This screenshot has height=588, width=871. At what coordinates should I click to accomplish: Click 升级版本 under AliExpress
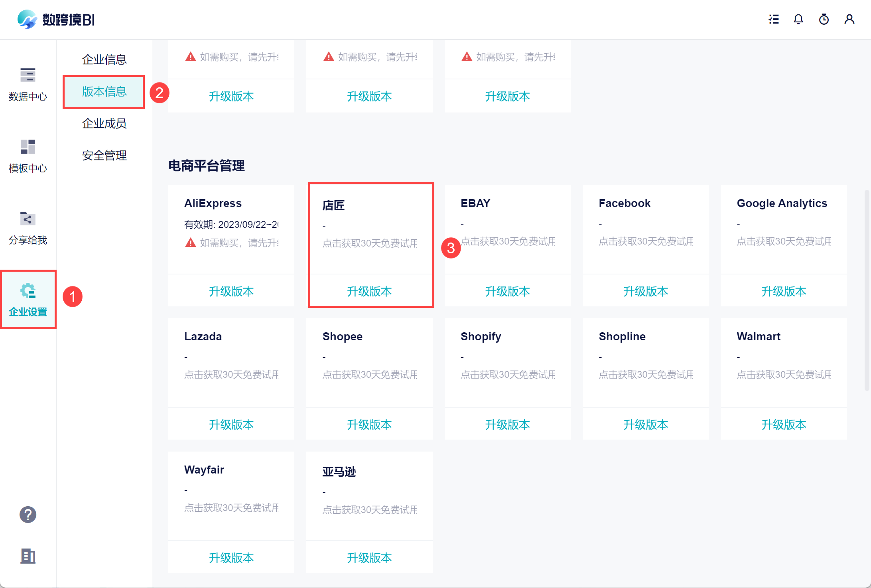tap(231, 291)
